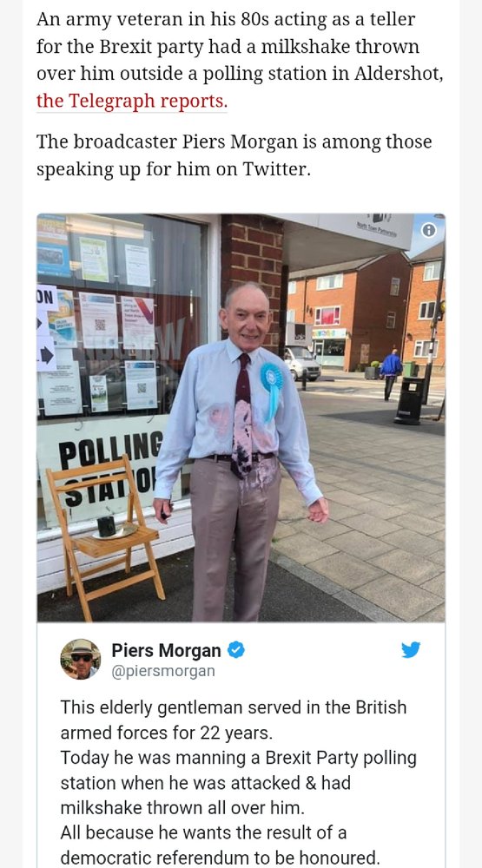Click the paragraph mentioning broadcaster Piers Morgan

coord(234,155)
